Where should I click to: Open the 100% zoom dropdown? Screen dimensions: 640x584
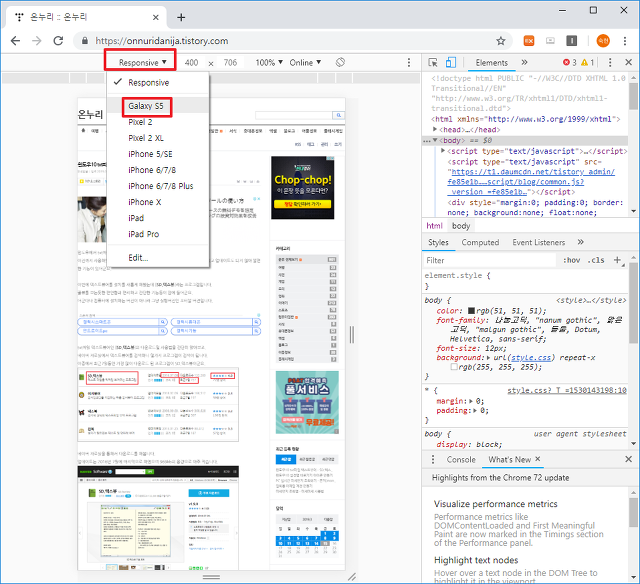(269, 62)
